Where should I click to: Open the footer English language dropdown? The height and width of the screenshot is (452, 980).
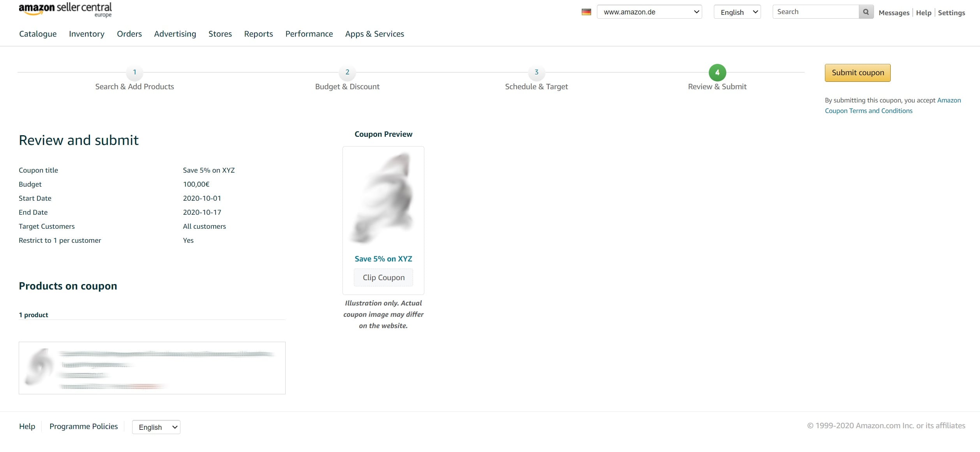pos(156,427)
